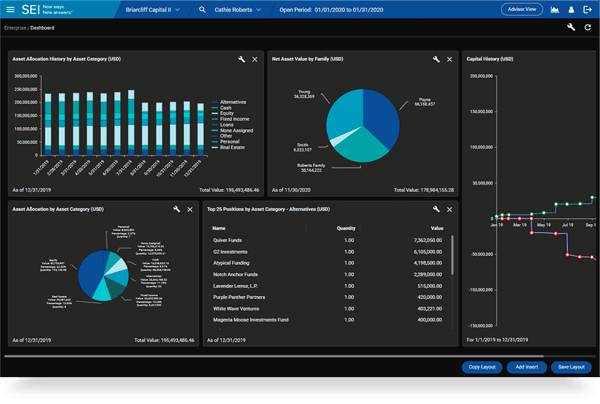Click the dashboard horizontal scrollbar
600x404 pixels.
[274, 356]
